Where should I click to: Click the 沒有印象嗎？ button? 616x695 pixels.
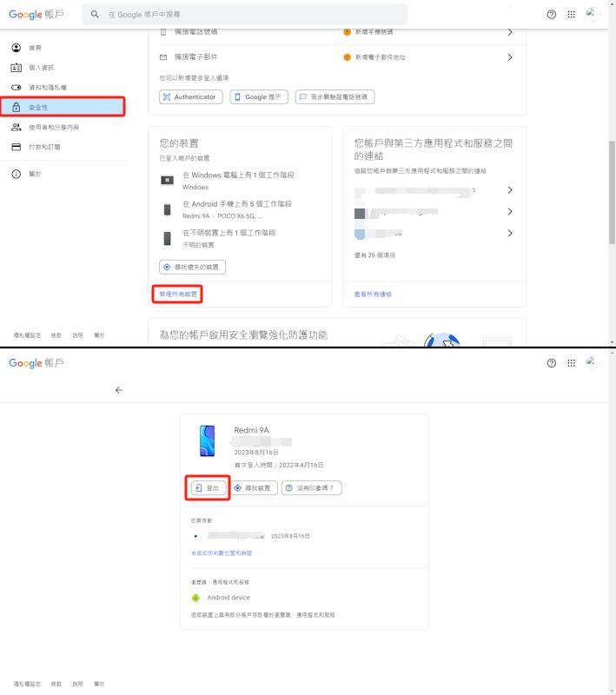312,488
